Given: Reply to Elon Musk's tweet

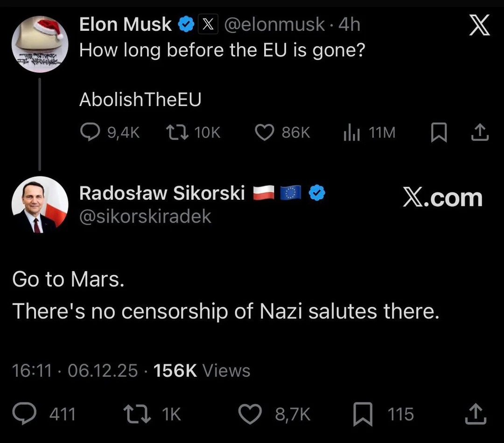Looking at the screenshot, I should click(x=90, y=132).
